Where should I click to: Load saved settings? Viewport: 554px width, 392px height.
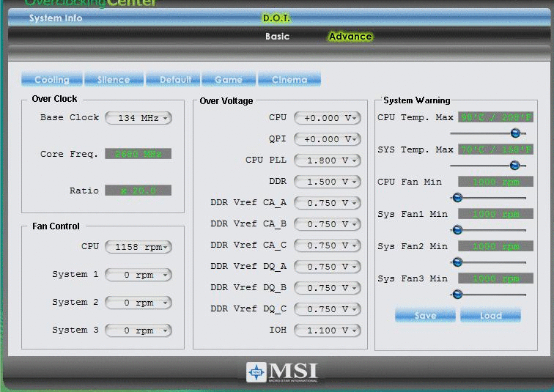(x=490, y=315)
